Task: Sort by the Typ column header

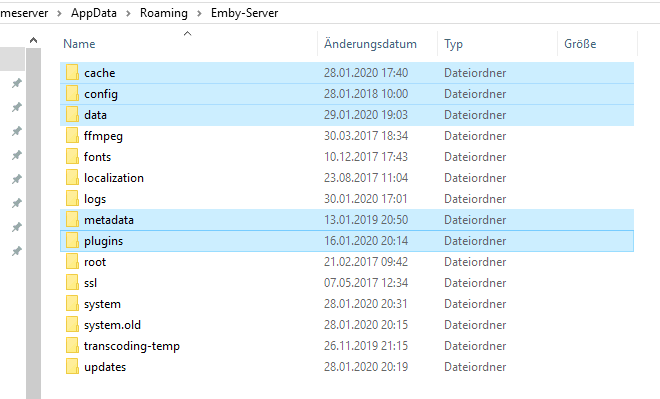Action: pos(453,44)
